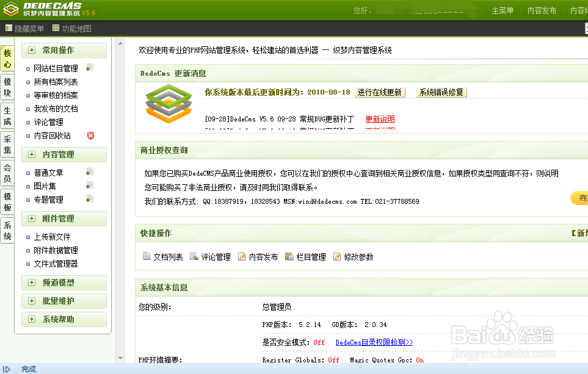The image size is (588, 374).
Task: Click the DedeCMS logo in the header
Action: tap(50, 9)
